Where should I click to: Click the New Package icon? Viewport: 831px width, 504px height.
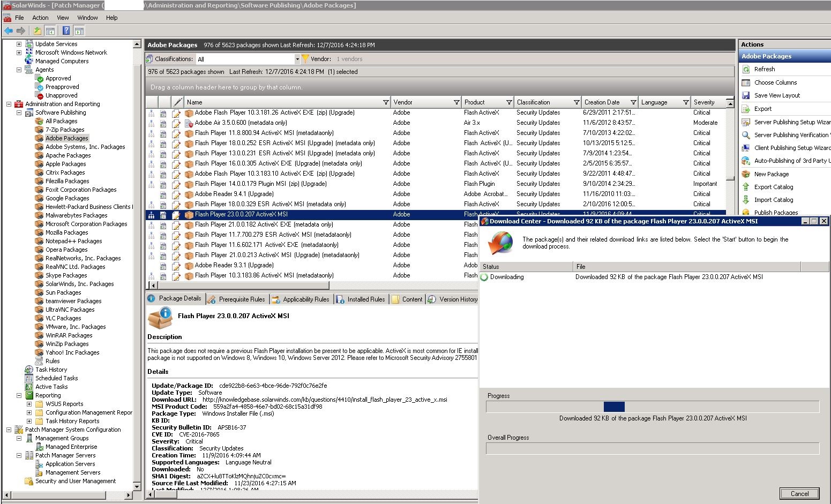tap(746, 174)
